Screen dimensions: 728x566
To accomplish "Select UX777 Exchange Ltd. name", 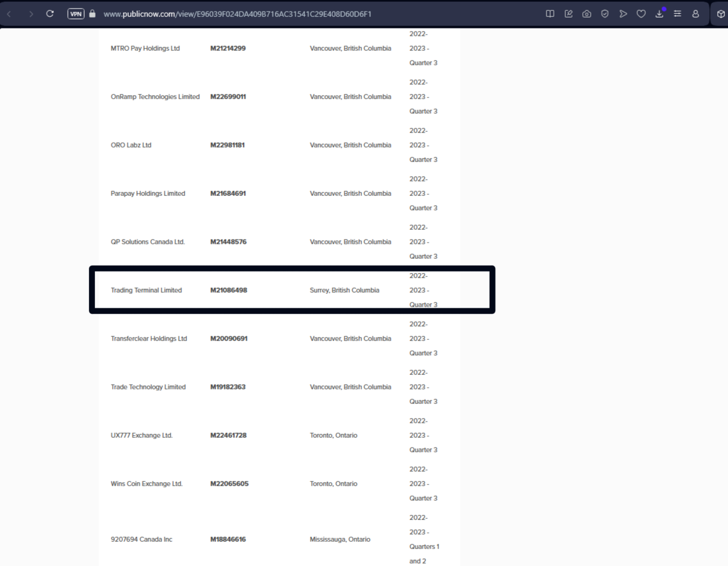I will [x=142, y=435].
